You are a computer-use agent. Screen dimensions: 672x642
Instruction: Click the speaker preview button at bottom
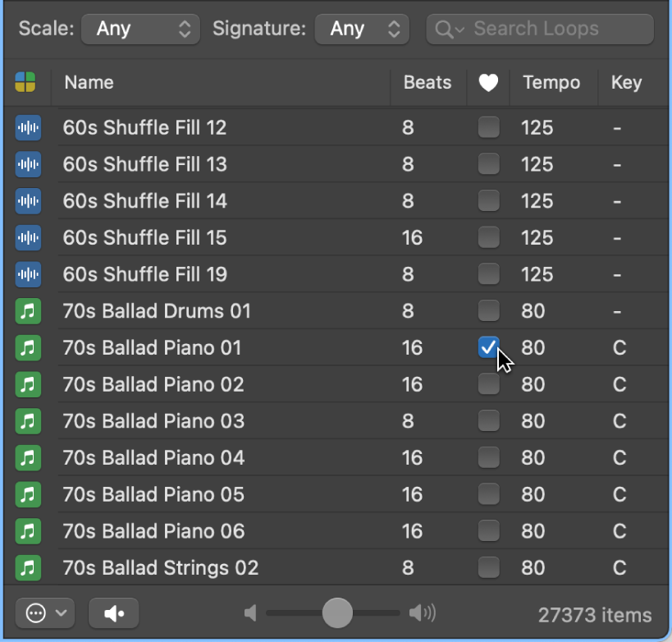point(114,613)
